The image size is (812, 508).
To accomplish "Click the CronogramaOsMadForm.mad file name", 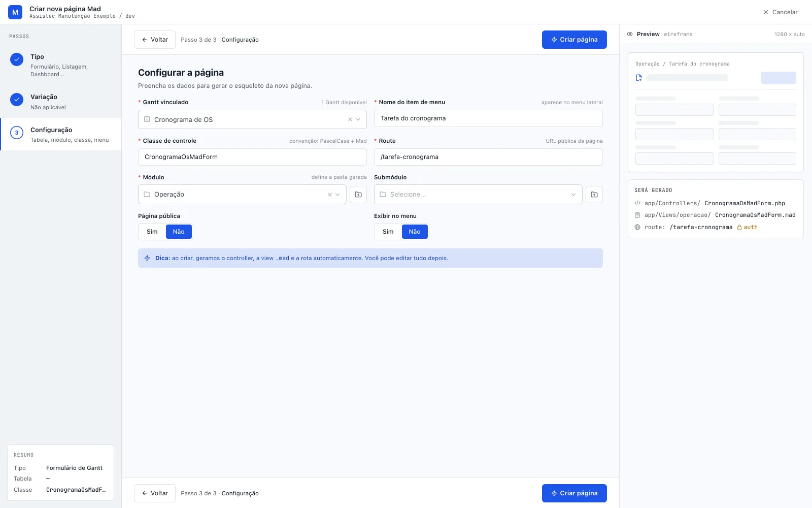I will [755, 215].
